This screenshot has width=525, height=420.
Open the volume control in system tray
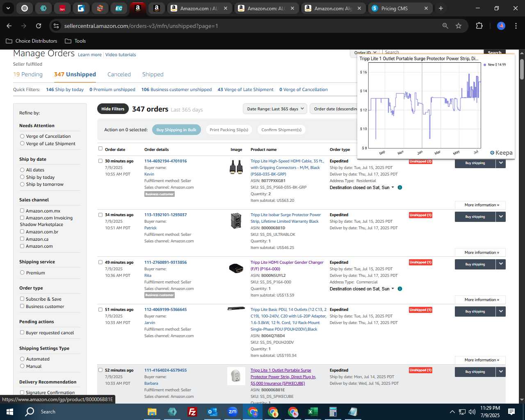472,412
